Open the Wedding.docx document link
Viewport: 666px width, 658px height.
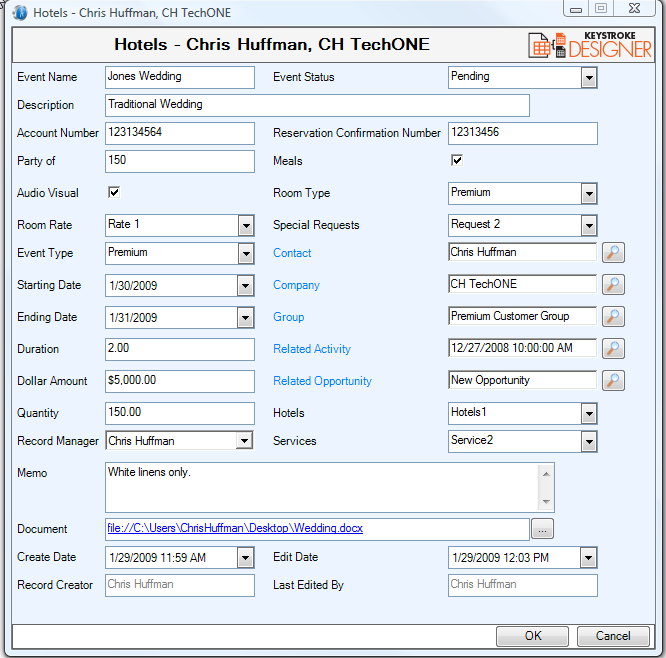pos(235,528)
